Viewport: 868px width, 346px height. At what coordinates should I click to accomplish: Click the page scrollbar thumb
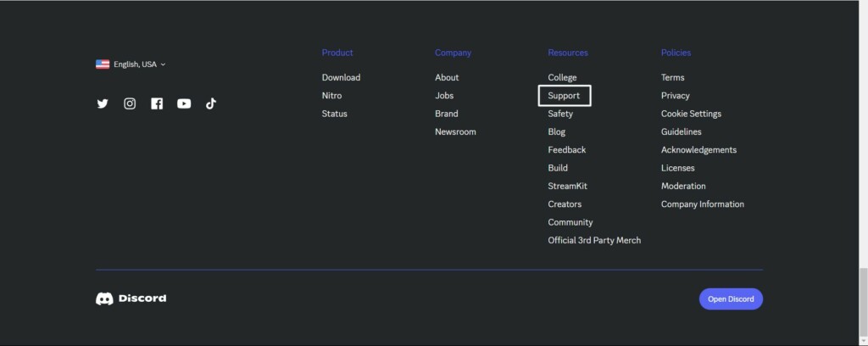[863, 302]
